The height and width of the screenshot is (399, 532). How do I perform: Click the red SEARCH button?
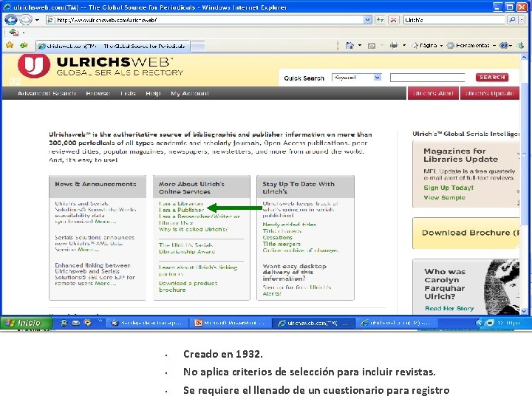coord(492,78)
